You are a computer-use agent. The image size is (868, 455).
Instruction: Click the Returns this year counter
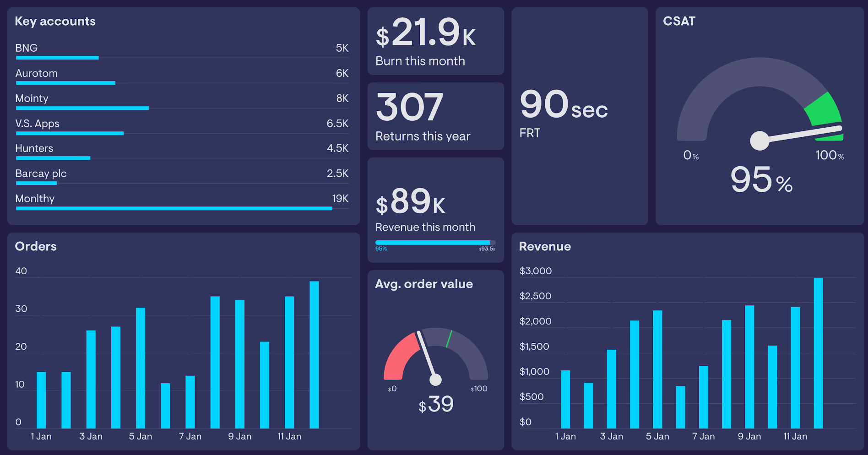point(411,106)
